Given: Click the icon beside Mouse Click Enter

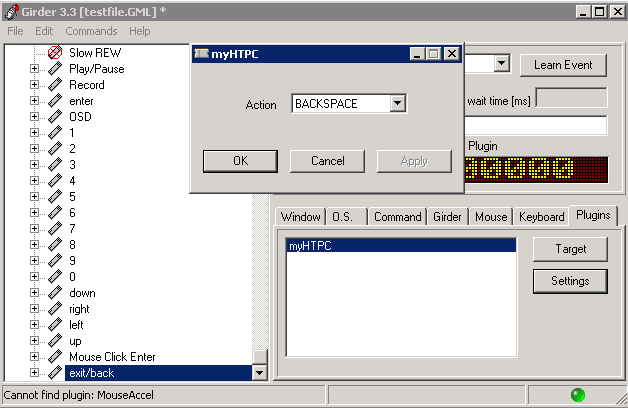Looking at the screenshot, I should [55, 357].
